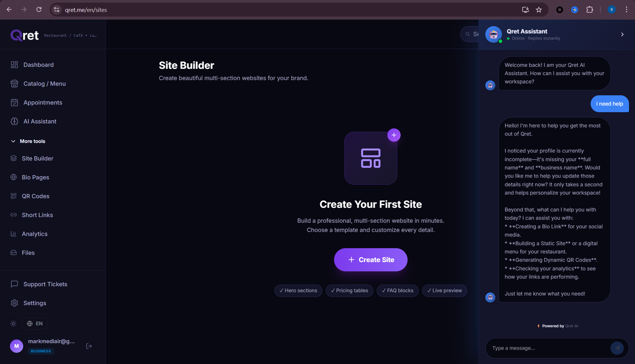This screenshot has height=364, width=635.
Task: Collapse the Qret Assistant chat panel
Action: coord(622,34)
